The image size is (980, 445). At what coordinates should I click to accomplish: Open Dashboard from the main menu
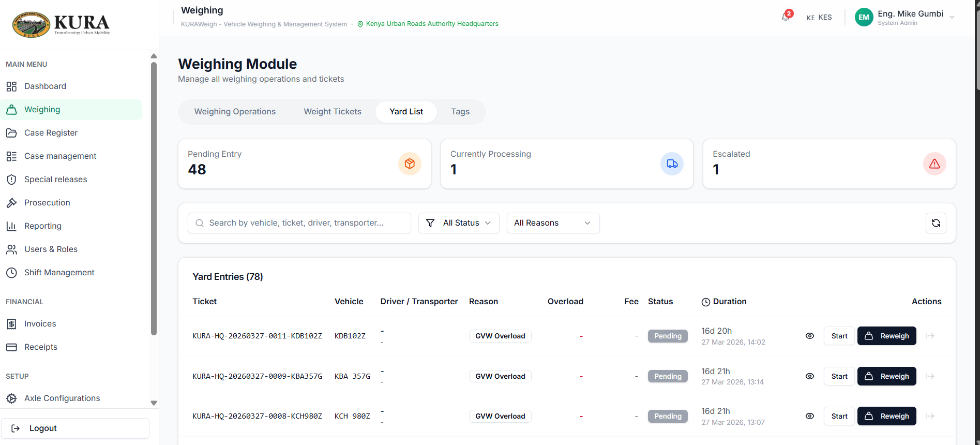[x=71, y=86]
